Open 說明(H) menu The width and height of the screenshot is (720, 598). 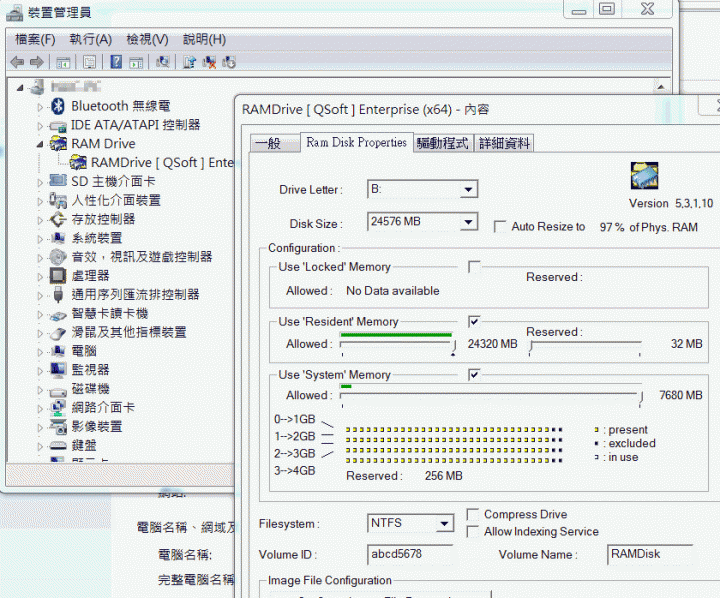[x=204, y=39]
